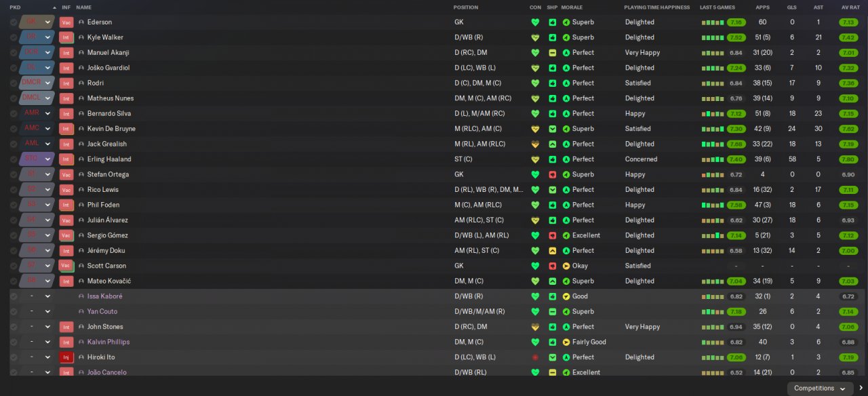This screenshot has height=396, width=868.
Task: Click the Int status badge for Kyle Walker
Action: [66, 37]
